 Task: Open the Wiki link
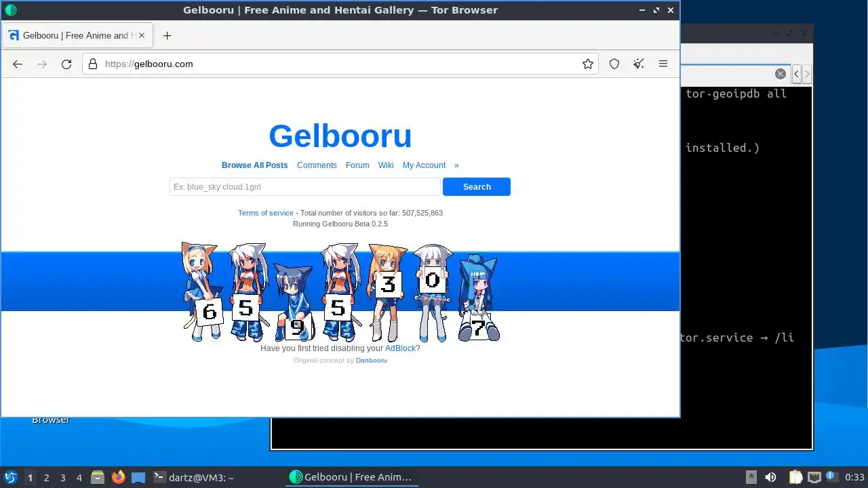(386, 165)
